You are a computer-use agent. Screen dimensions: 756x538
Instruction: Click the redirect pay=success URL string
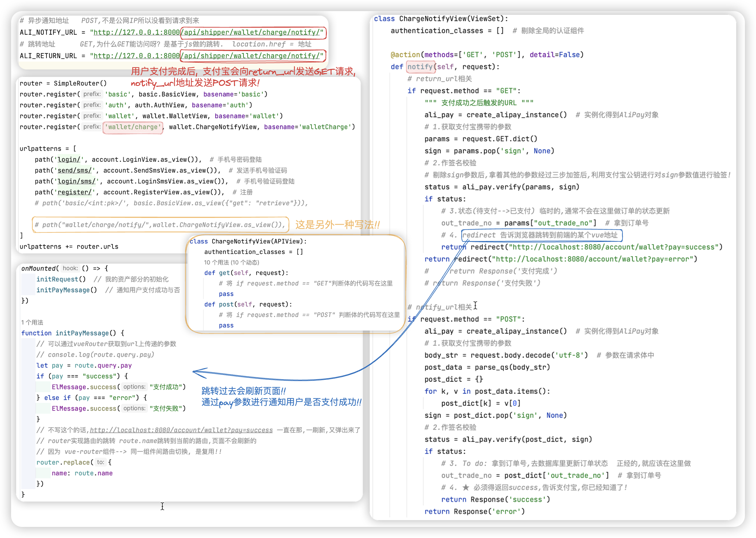coord(613,247)
